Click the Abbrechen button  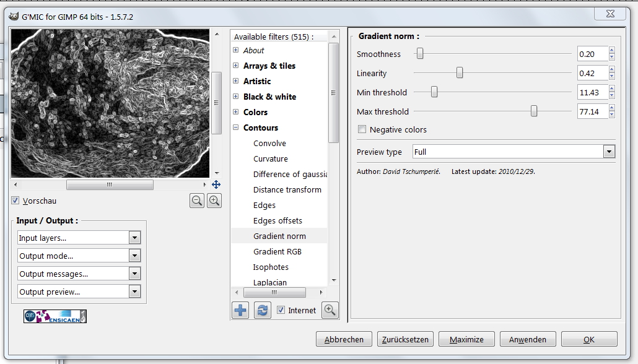click(344, 339)
